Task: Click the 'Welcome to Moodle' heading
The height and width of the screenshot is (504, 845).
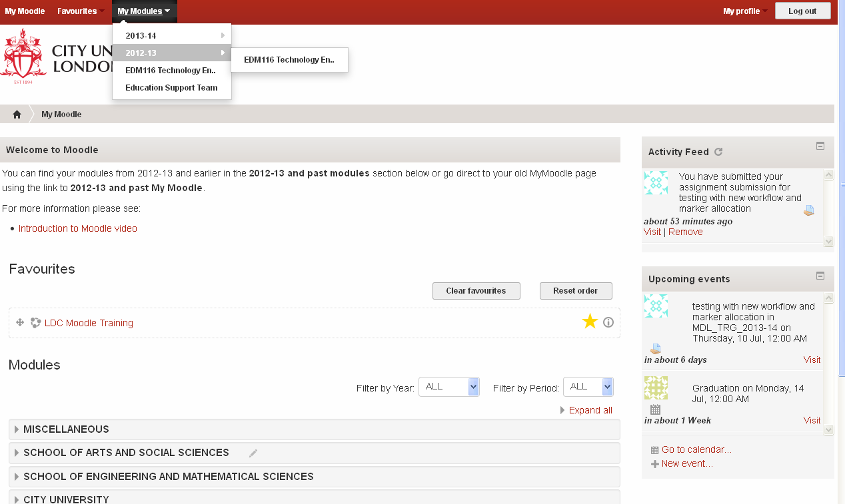Action: tap(52, 150)
